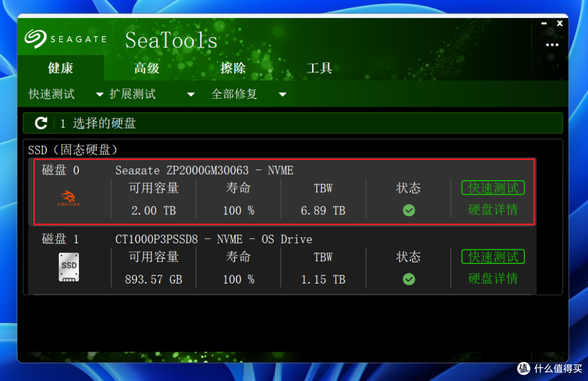Screen dimensions: 588x381
Task: Click 全部修复 in the toolbar
Action: tap(234, 94)
